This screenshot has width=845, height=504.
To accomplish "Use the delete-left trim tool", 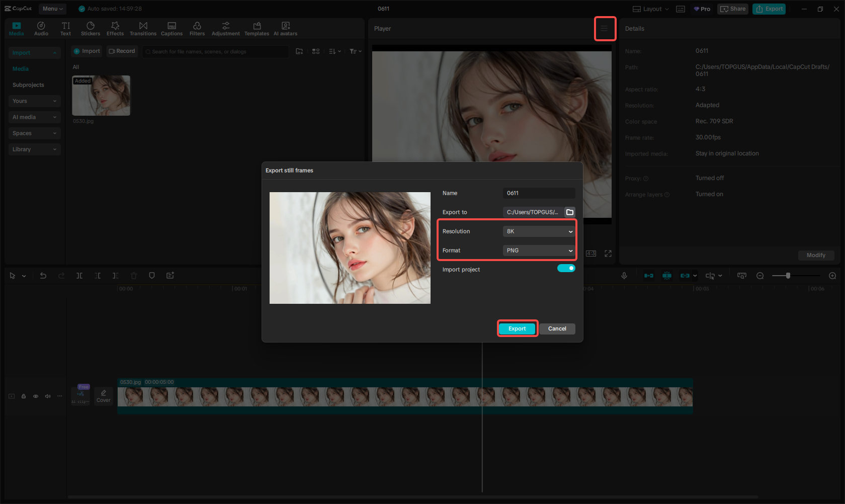I will (98, 276).
